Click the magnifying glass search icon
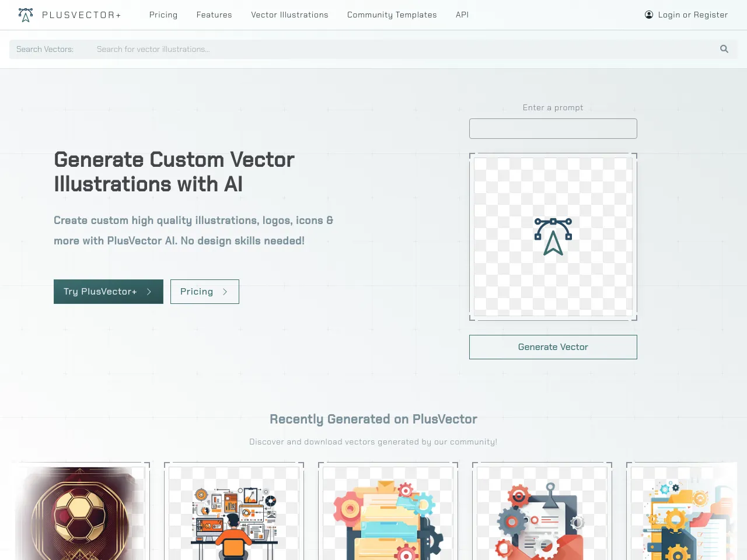 724,49
